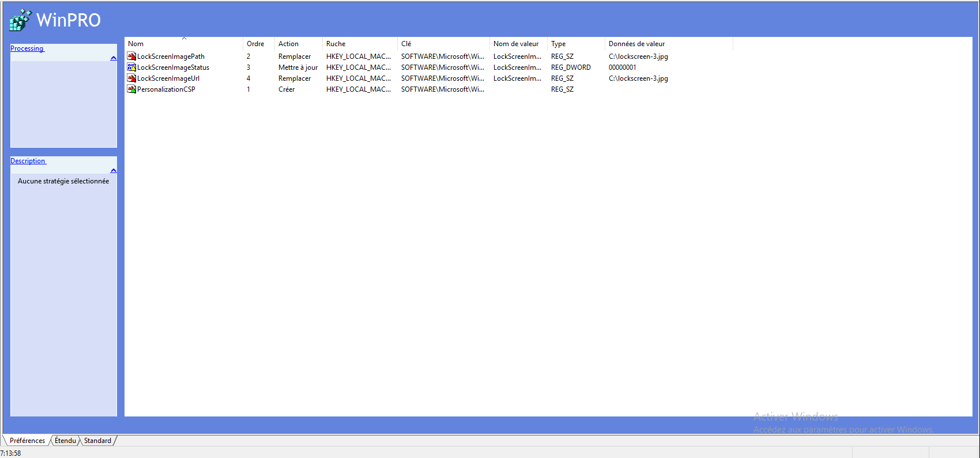The image size is (980, 458).
Task: Sort by the Ruche column header
Action: click(336, 44)
